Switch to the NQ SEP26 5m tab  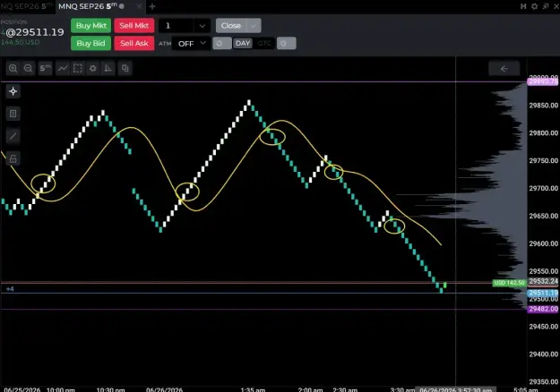[x=26, y=6]
